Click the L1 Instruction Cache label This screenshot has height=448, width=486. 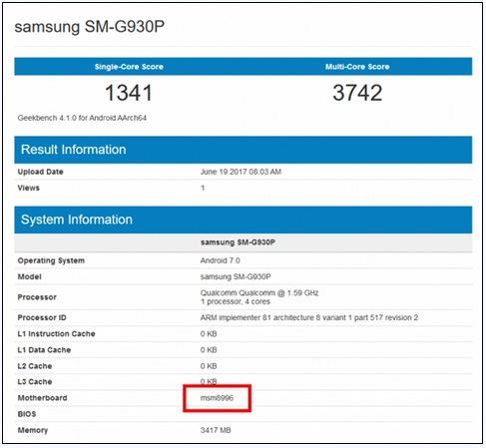click(56, 333)
